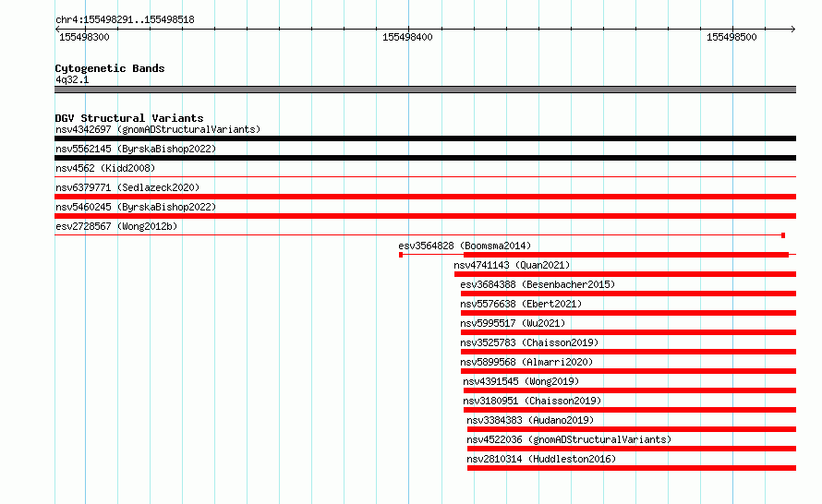Click the nsv4342697 gnomADStructuralVariants label
The height and width of the screenshot is (504, 822).
(x=158, y=129)
